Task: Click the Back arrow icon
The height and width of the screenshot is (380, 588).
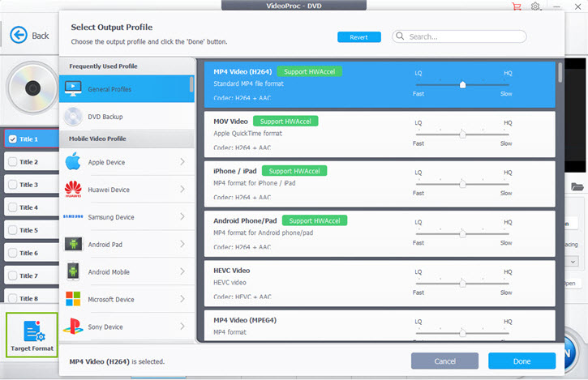Action: [x=18, y=35]
